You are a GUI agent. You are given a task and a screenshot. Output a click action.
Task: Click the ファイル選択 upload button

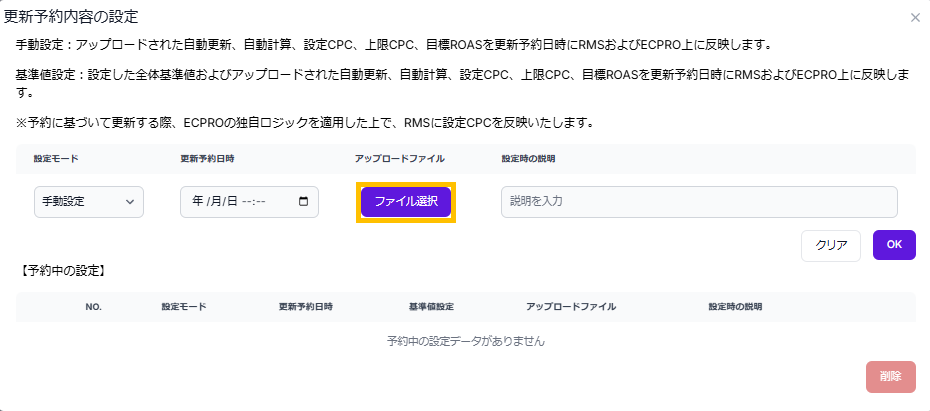406,201
